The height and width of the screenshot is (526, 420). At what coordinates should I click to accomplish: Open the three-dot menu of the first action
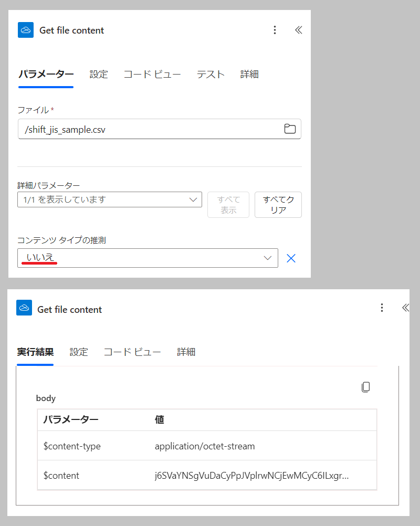[275, 30]
